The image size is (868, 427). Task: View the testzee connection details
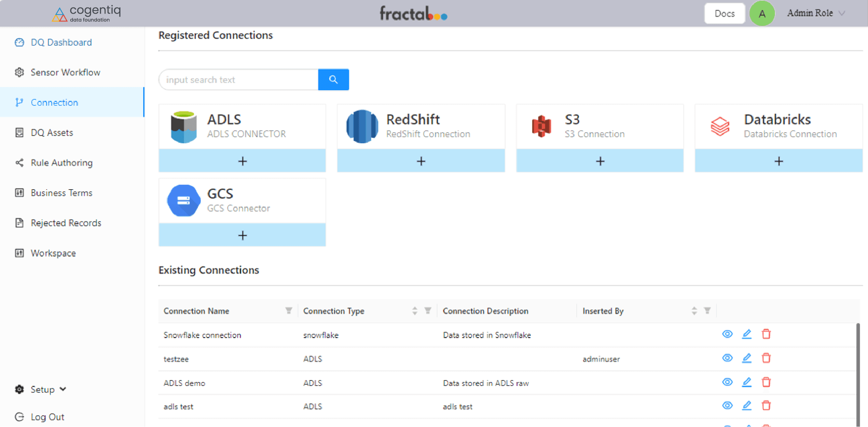[x=727, y=358]
